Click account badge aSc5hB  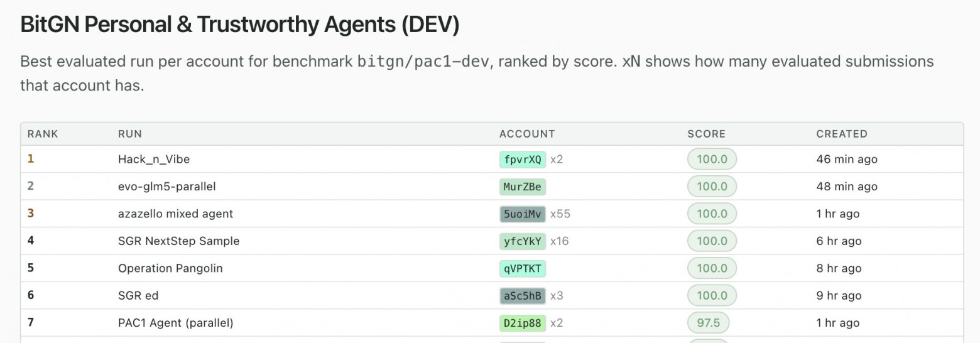click(x=523, y=296)
